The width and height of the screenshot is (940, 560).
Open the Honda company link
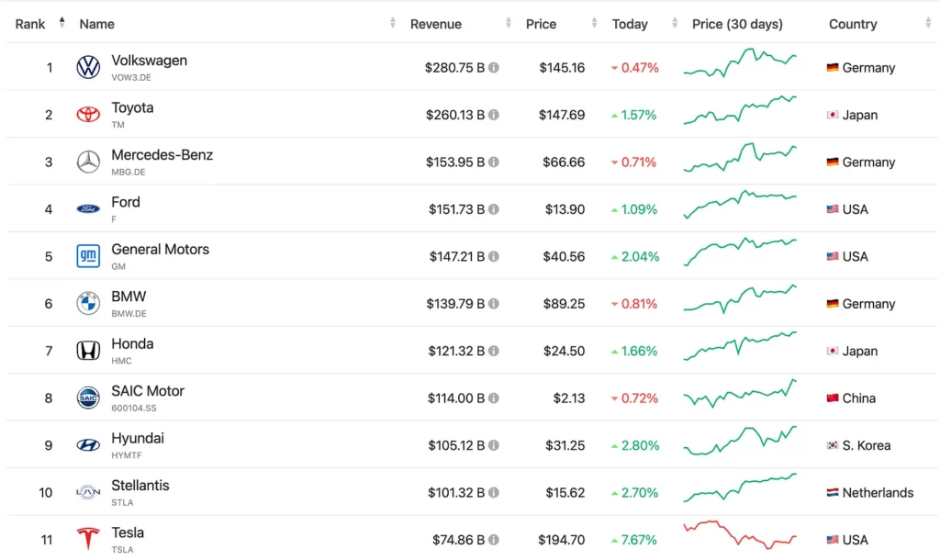pyautogui.click(x=132, y=344)
